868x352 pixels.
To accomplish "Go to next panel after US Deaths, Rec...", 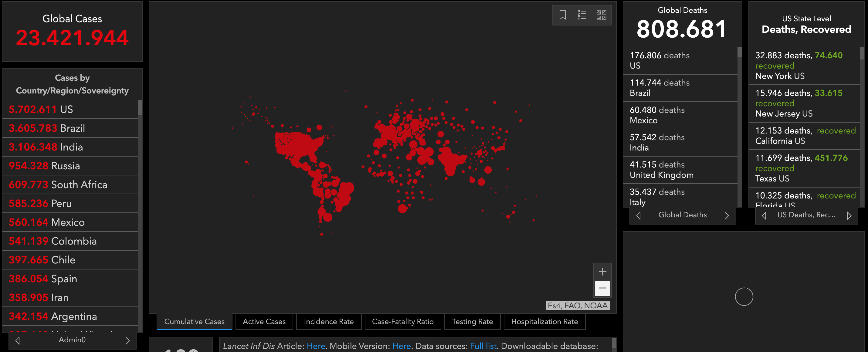I will 849,215.
